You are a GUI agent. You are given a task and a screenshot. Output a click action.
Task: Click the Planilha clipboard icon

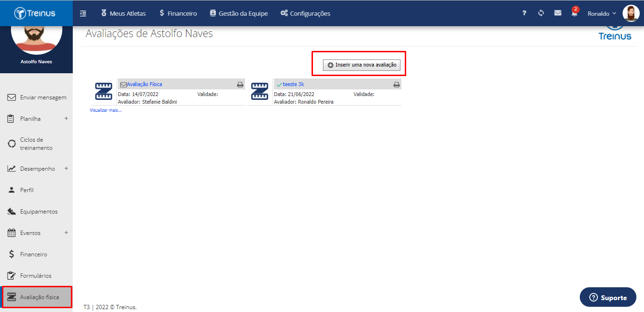point(11,119)
